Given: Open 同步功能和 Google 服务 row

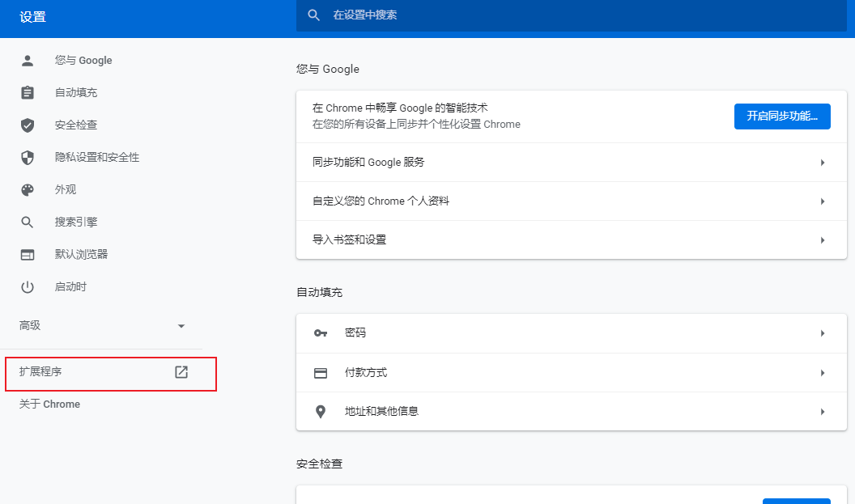Looking at the screenshot, I should point(571,163).
